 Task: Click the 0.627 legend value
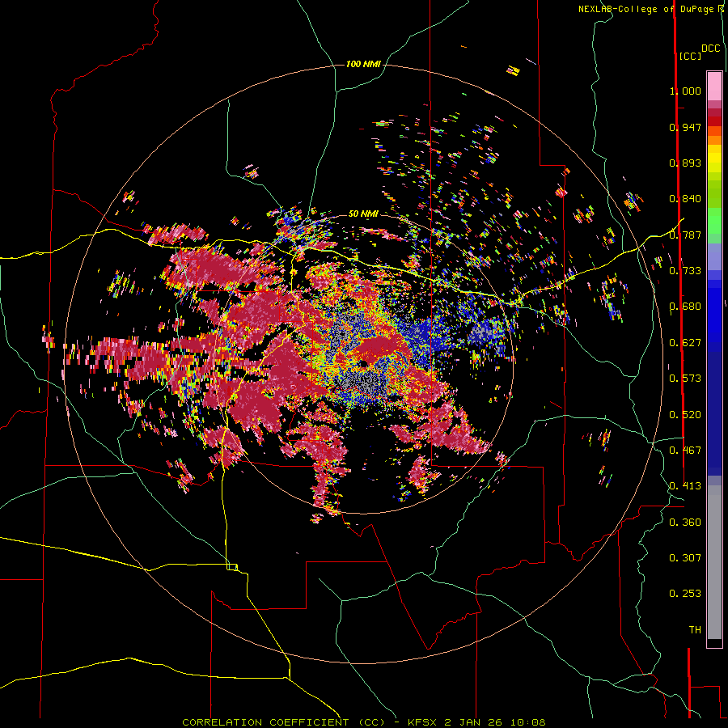pos(685,343)
